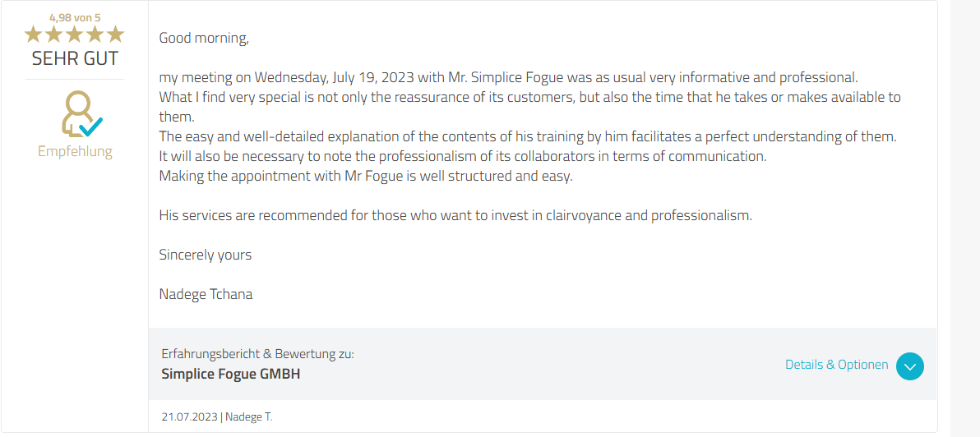Expand details with the round chevron button
This screenshot has height=437, width=980.
click(909, 366)
